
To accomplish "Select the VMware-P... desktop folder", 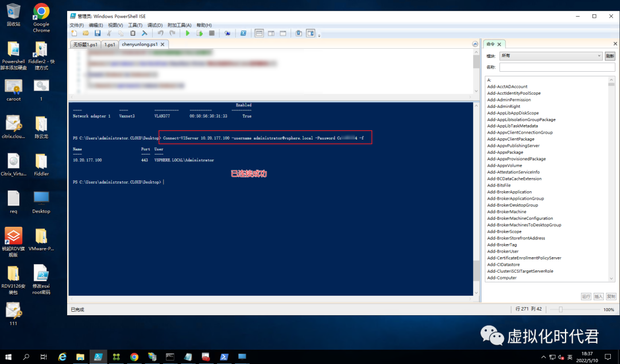I will [x=41, y=240].
